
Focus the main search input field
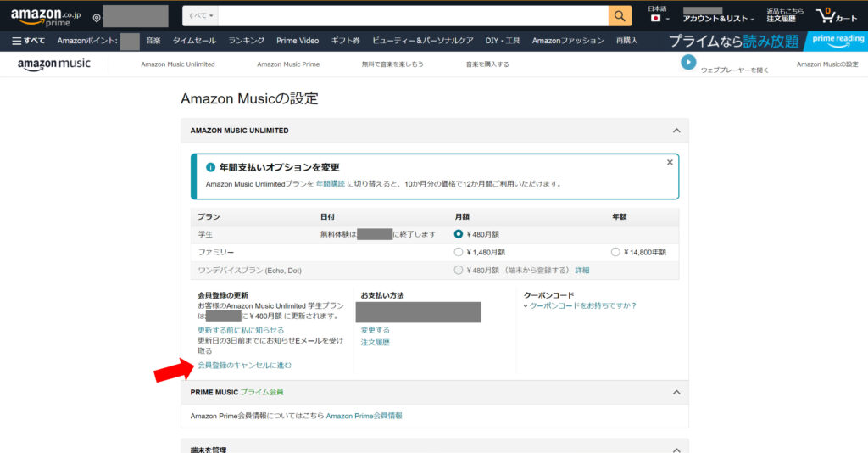[x=413, y=16]
